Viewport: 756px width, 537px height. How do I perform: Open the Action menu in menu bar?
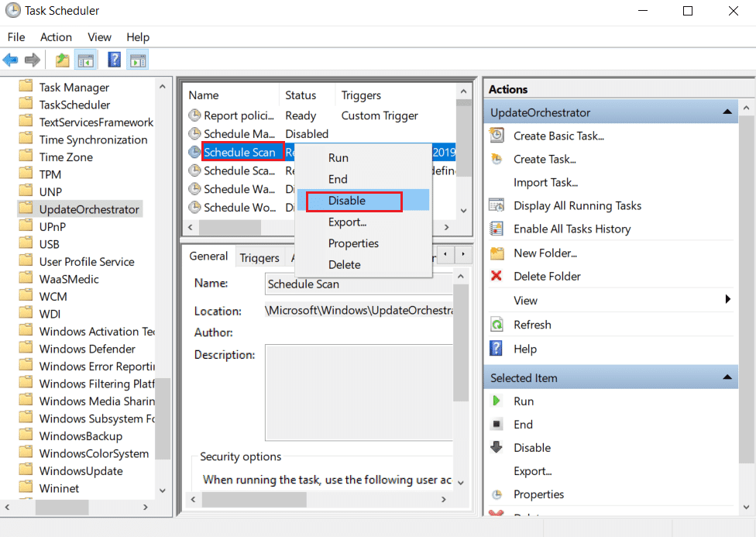click(x=56, y=37)
